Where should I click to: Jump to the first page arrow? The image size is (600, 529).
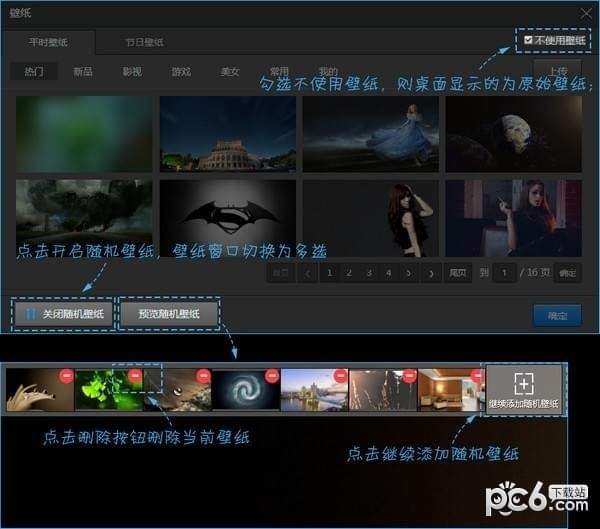coord(281,272)
